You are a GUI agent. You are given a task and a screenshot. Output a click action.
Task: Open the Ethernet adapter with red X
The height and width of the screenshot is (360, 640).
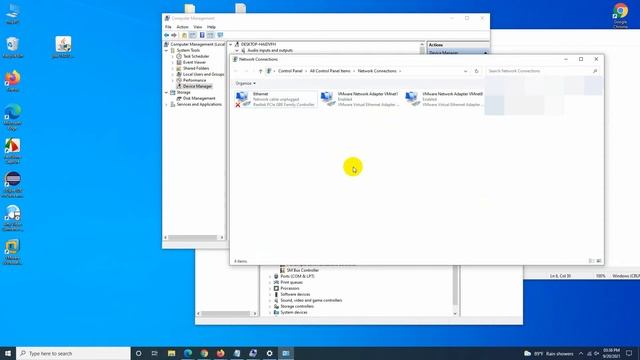[276, 99]
